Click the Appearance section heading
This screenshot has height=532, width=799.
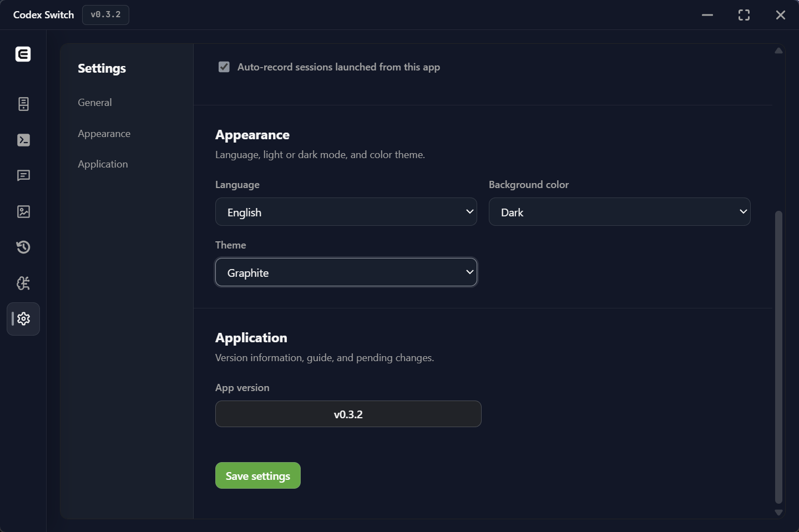click(x=252, y=135)
